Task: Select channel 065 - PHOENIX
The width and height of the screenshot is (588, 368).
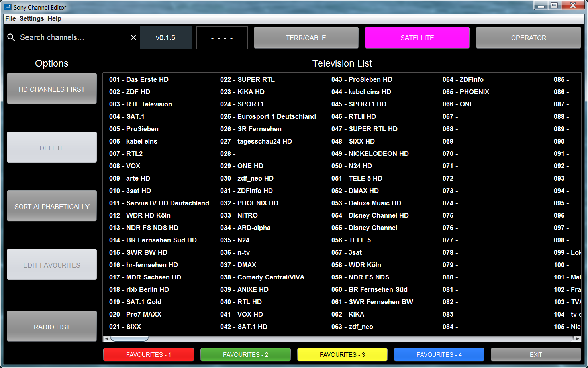Action: (466, 92)
